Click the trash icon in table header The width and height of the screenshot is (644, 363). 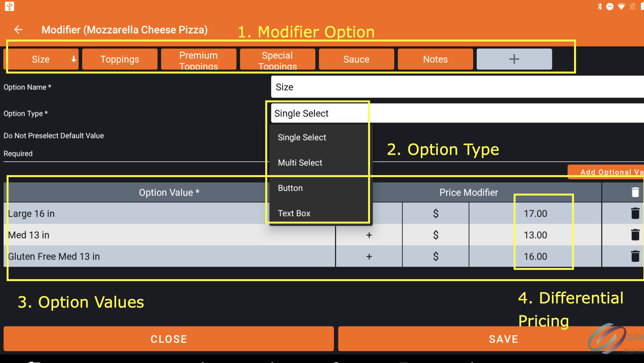(635, 192)
